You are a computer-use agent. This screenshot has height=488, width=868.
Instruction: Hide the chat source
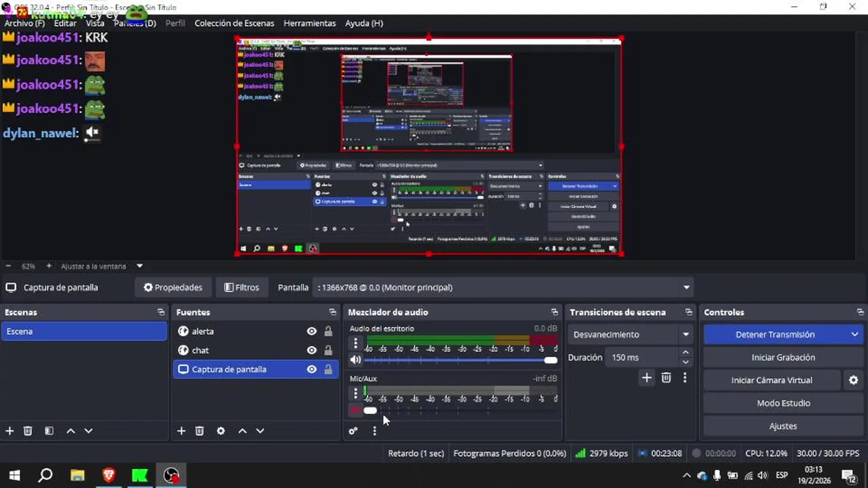tap(311, 350)
